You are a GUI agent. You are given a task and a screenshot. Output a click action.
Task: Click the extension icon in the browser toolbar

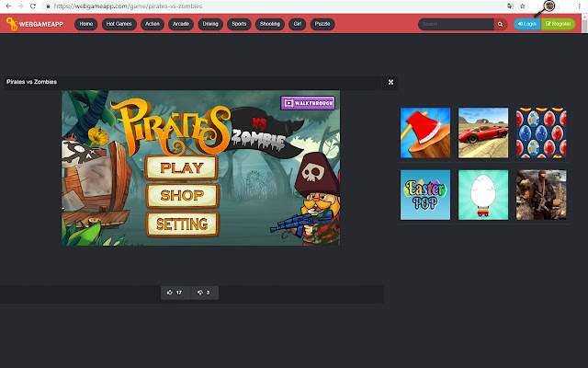(x=549, y=6)
